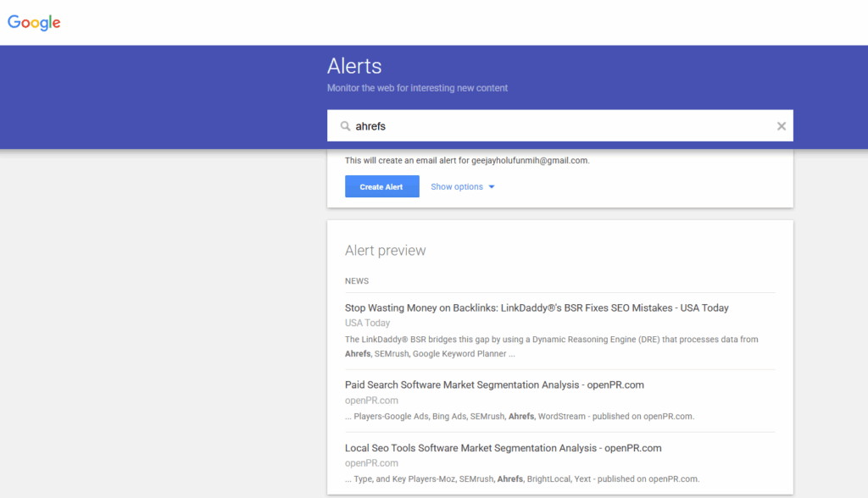The height and width of the screenshot is (498, 868).
Task: Click the Google logo
Action: 34,23
